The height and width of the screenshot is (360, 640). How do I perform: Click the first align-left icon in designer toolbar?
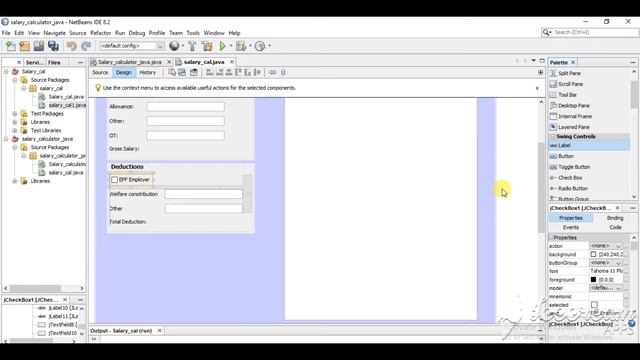pos(210,73)
